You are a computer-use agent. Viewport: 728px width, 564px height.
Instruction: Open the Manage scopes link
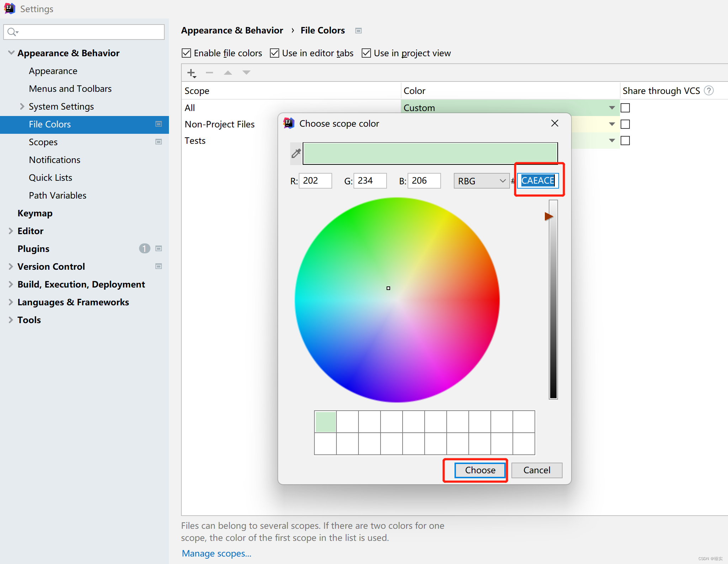(x=216, y=553)
